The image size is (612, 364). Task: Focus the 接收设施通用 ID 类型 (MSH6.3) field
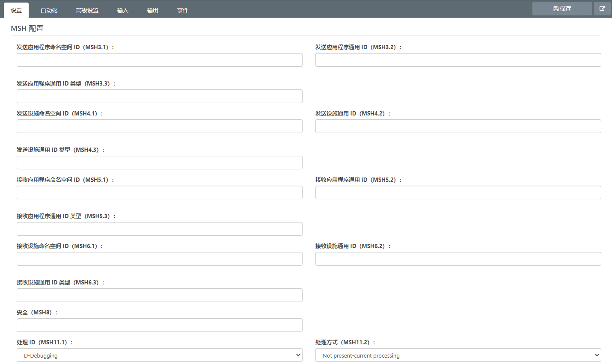click(x=160, y=295)
